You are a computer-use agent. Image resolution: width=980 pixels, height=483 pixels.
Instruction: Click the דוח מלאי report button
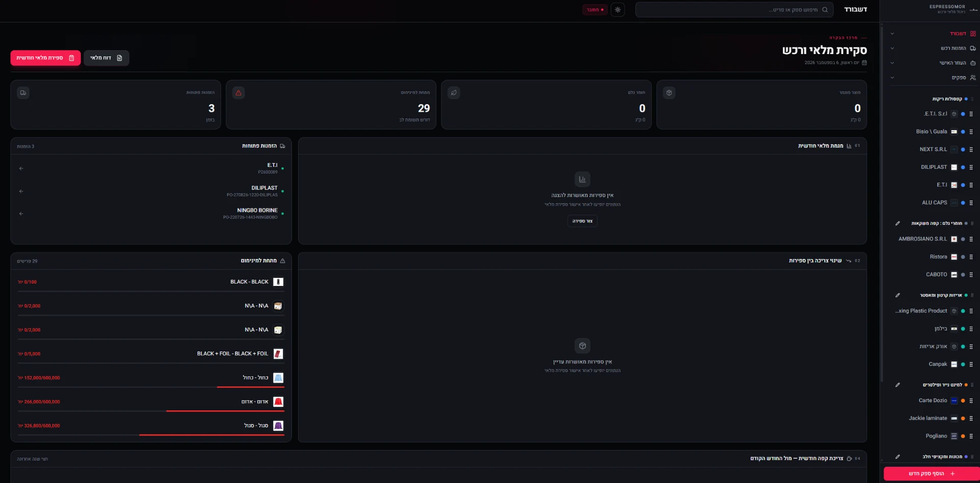pos(106,58)
